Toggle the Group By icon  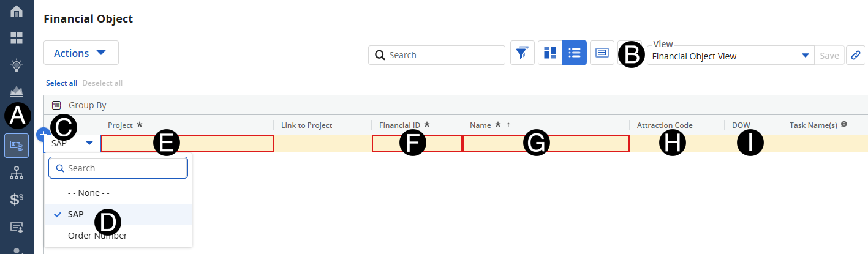pos(57,105)
